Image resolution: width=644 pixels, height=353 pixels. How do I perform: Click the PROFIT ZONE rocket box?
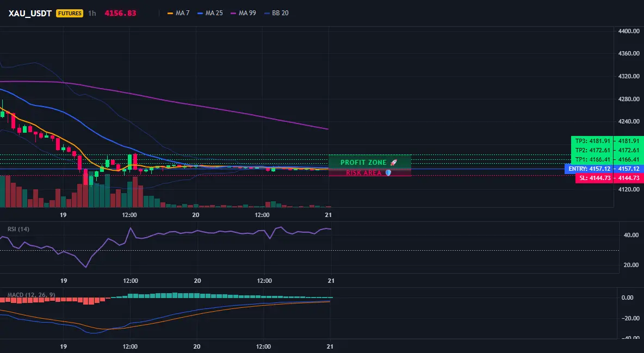[x=370, y=162]
